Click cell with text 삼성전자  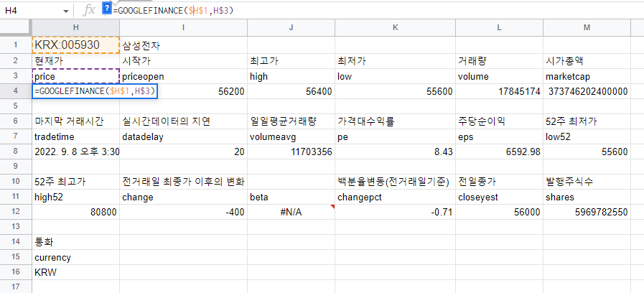pyautogui.click(x=184, y=45)
